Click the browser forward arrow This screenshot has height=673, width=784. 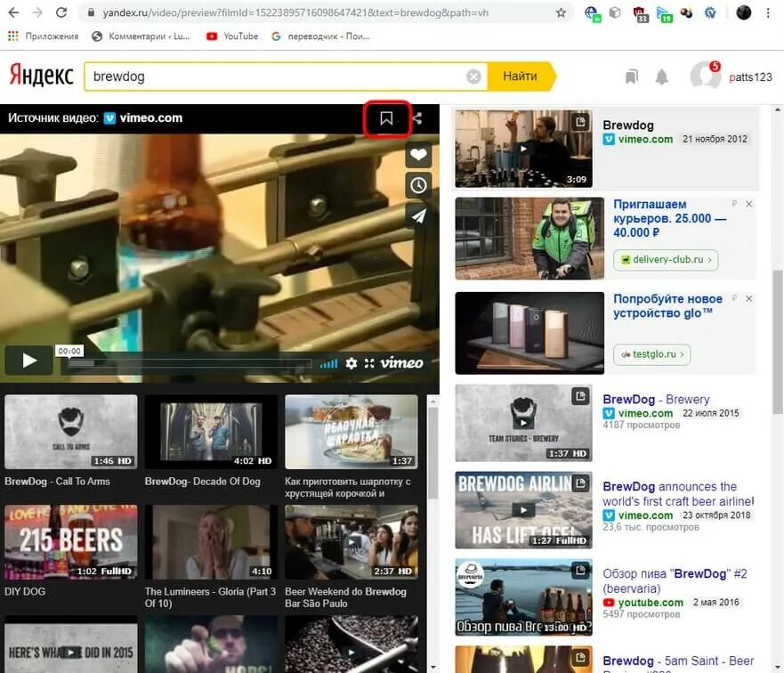tap(37, 12)
